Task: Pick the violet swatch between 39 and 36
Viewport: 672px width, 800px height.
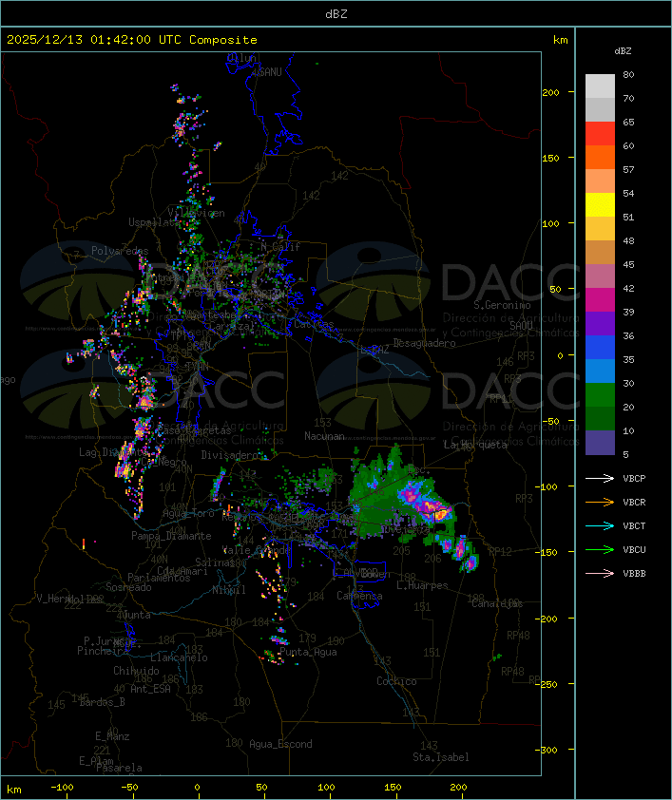Action: point(600,324)
